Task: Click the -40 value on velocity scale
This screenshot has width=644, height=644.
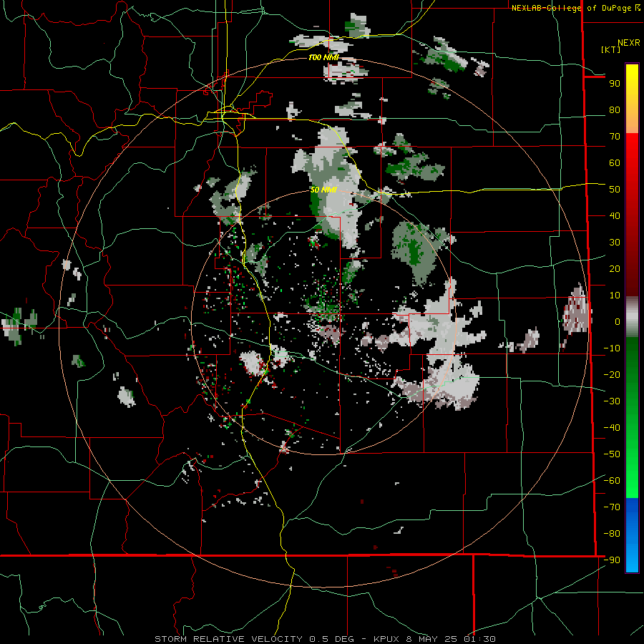Action: pyautogui.click(x=612, y=428)
